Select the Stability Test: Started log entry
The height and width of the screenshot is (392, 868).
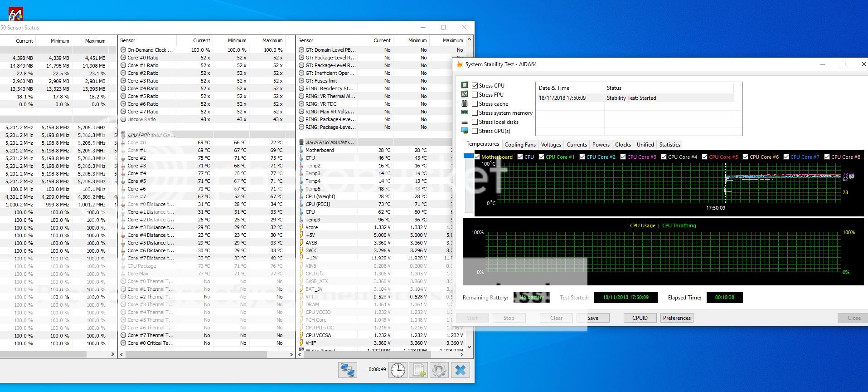click(x=635, y=98)
